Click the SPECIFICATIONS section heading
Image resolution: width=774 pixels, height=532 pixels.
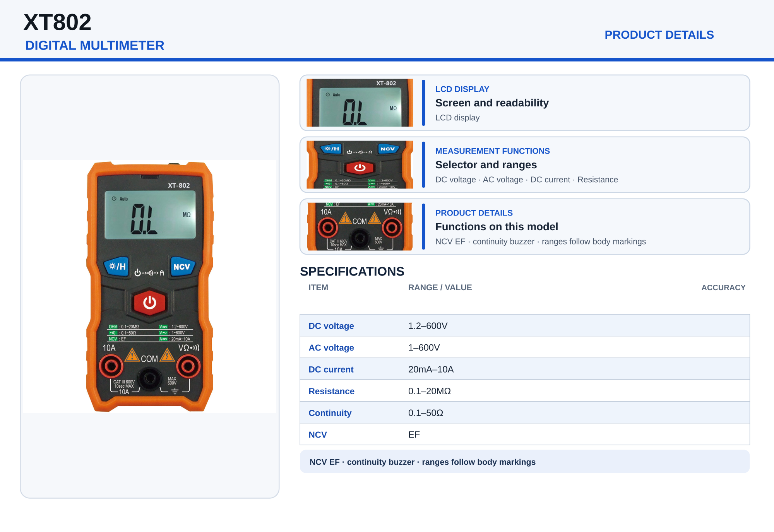352,272
